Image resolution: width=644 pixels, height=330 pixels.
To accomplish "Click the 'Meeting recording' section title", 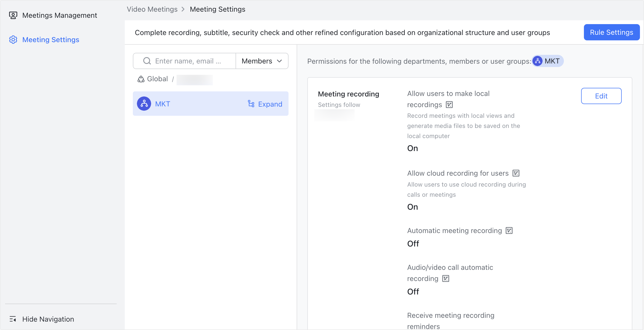I will (348, 94).
